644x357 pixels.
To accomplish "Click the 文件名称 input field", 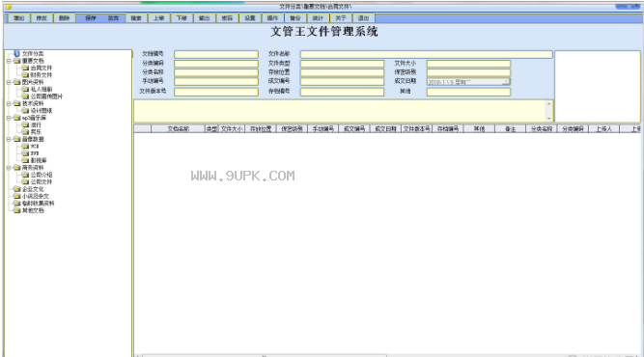I will 427,54.
